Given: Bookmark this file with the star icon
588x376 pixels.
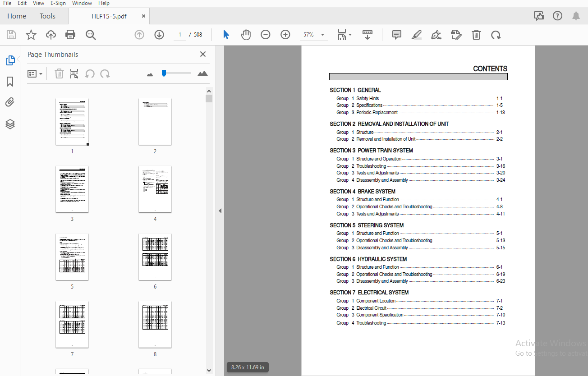Looking at the screenshot, I should pyautogui.click(x=31, y=35).
